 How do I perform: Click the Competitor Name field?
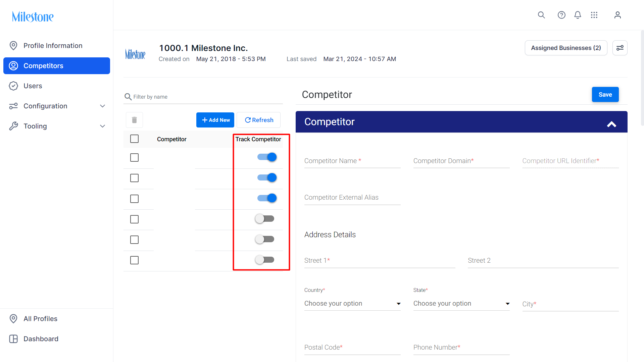(x=352, y=161)
